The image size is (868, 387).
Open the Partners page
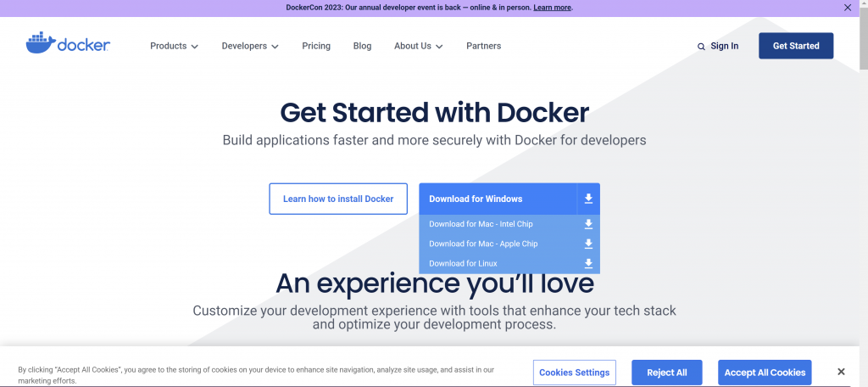tap(483, 46)
